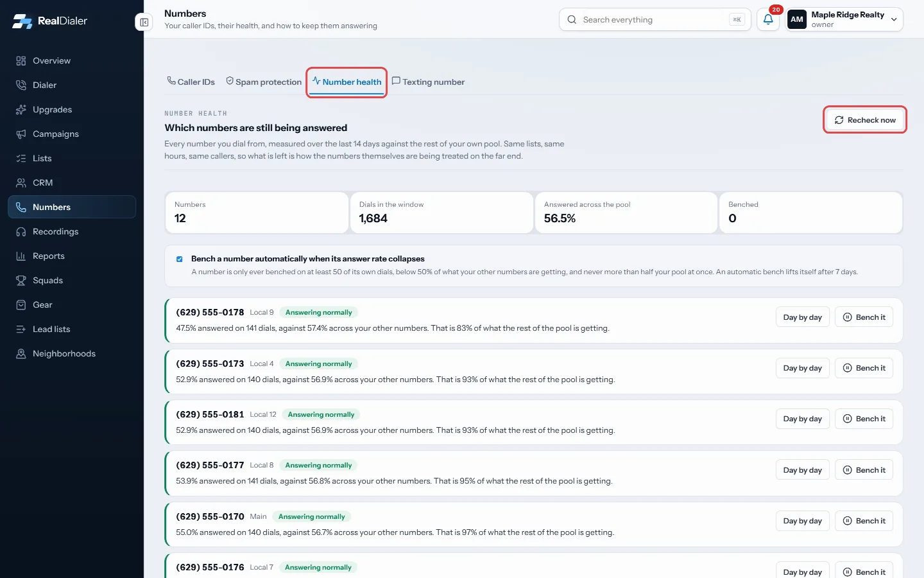Open Day by day for (629) 555-0181
Image resolution: width=924 pixels, height=578 pixels.
(803, 419)
